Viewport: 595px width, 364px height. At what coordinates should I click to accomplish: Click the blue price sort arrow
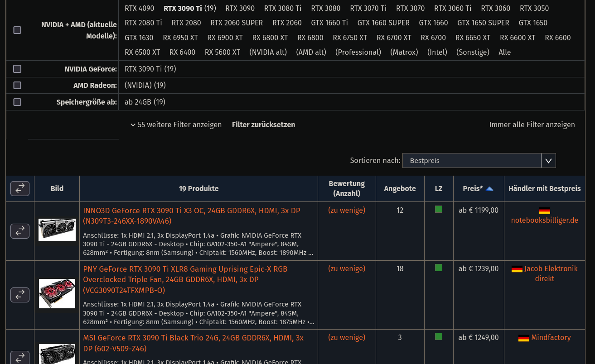[489, 189]
